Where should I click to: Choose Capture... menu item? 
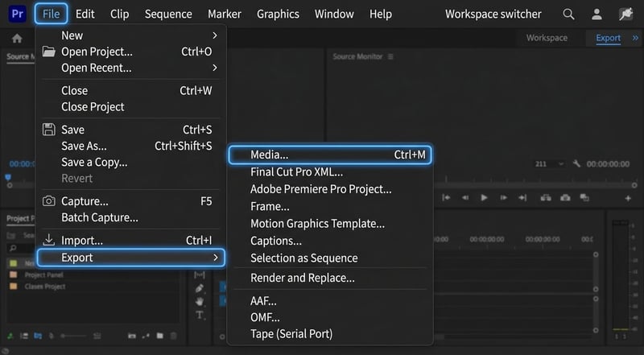point(131,201)
